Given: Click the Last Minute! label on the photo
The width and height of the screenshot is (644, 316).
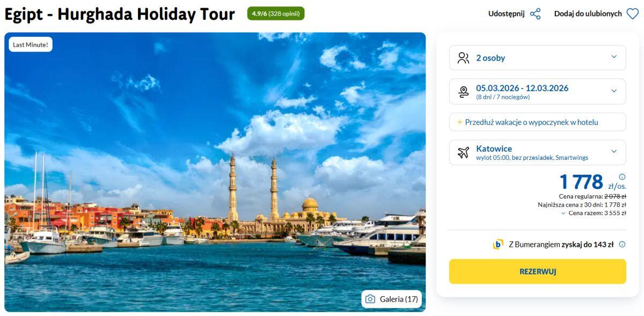Looking at the screenshot, I should pyautogui.click(x=31, y=45).
